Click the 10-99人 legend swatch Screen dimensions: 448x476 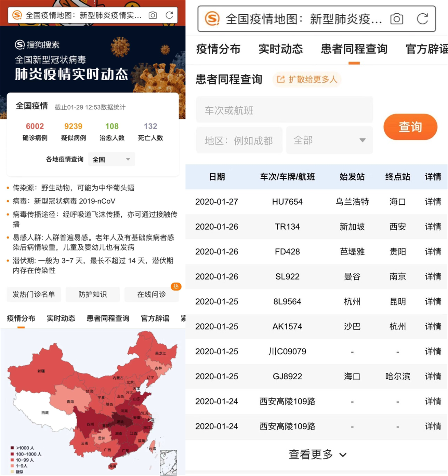pyautogui.click(x=12, y=460)
